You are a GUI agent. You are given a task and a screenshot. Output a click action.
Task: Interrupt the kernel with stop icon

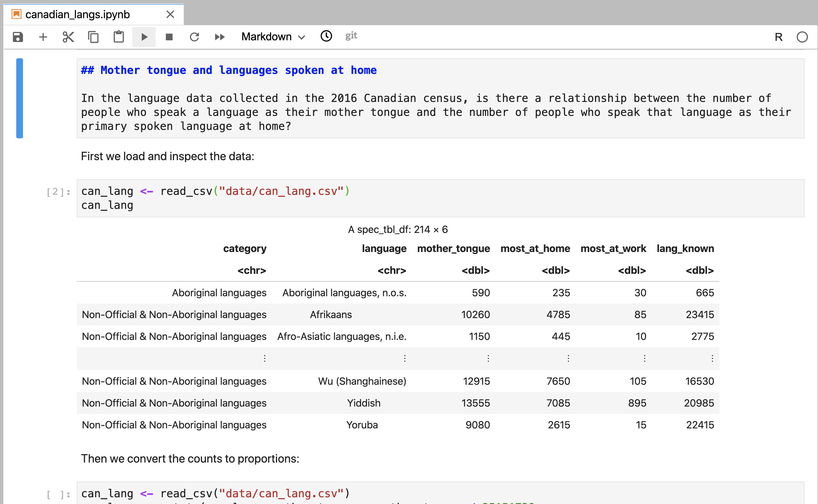tap(169, 37)
